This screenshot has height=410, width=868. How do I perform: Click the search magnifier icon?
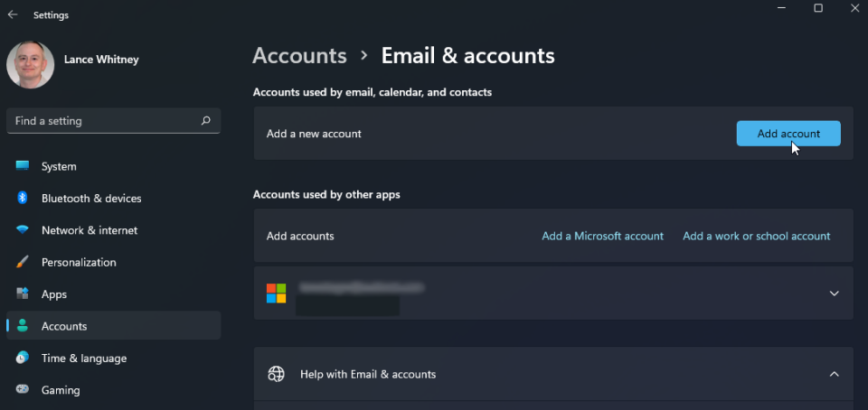206,120
